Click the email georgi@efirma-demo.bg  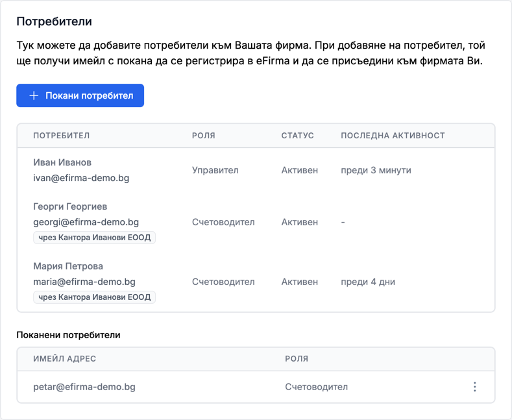pyautogui.click(x=86, y=222)
